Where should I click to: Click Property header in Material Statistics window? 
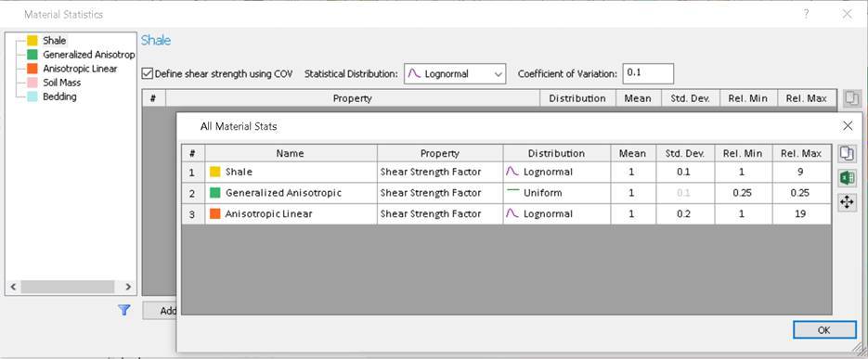pos(353,98)
